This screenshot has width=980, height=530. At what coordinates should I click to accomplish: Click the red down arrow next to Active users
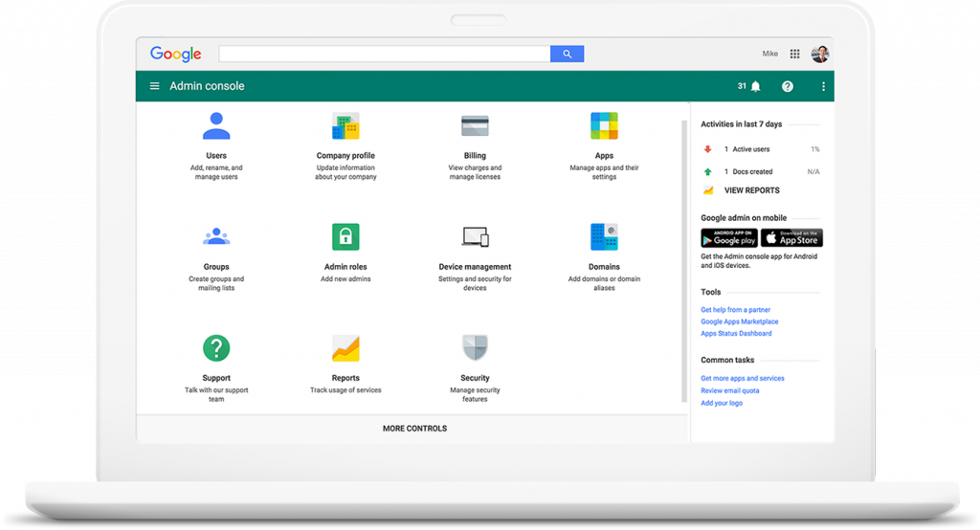pos(707,148)
